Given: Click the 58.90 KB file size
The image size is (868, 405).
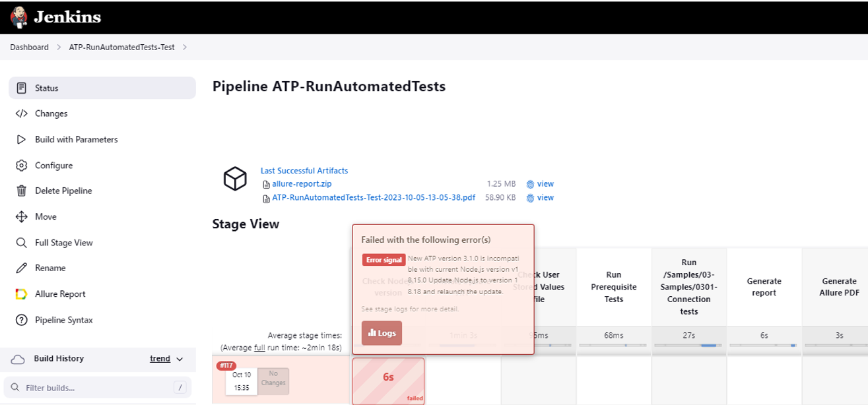Looking at the screenshot, I should pyautogui.click(x=500, y=197).
